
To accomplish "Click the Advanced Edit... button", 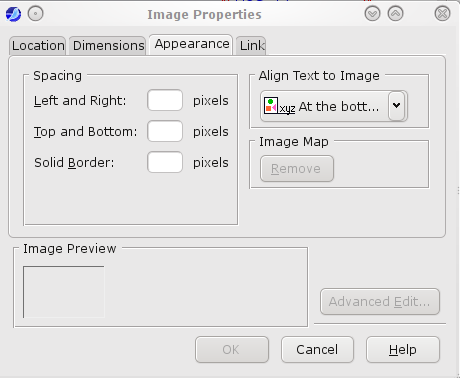I will coord(380,302).
